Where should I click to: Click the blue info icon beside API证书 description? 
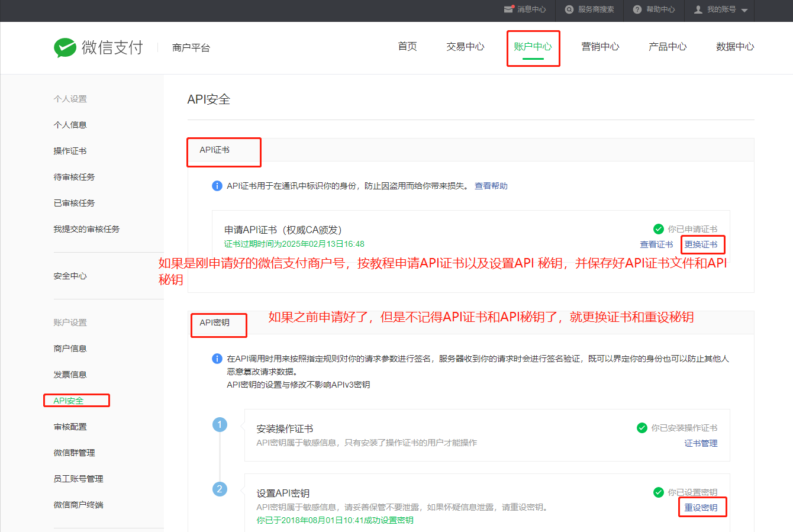tap(217, 186)
